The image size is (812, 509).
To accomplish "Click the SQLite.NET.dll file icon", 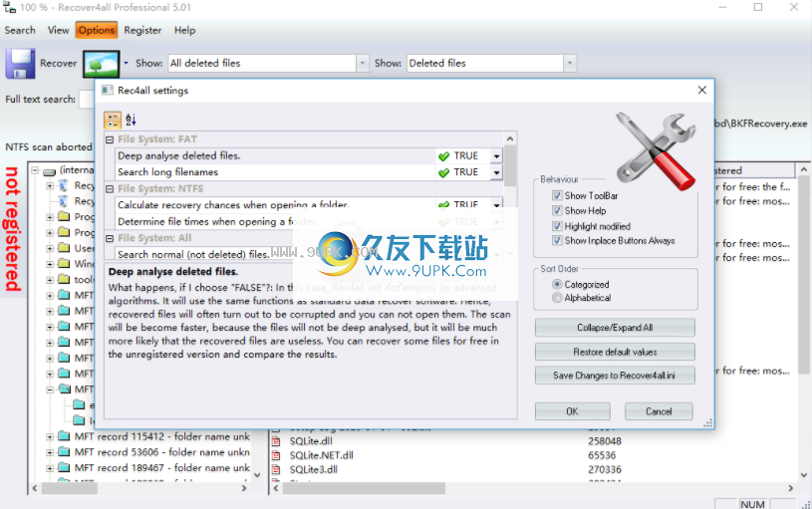I will [x=277, y=455].
